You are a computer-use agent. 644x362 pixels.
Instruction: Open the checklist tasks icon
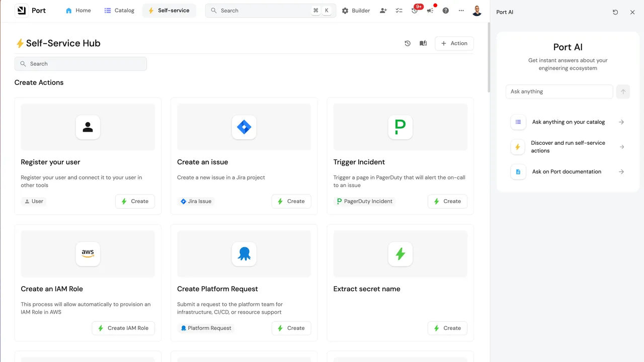point(399,11)
